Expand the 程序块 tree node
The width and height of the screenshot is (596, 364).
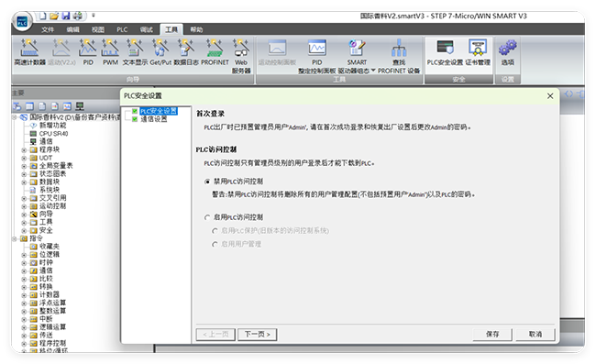click(x=24, y=150)
